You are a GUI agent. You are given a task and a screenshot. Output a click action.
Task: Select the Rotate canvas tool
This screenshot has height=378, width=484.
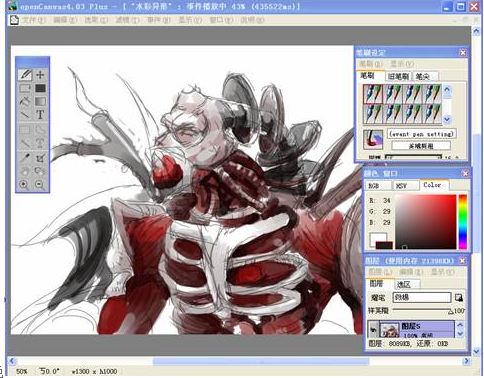[x=40, y=171]
